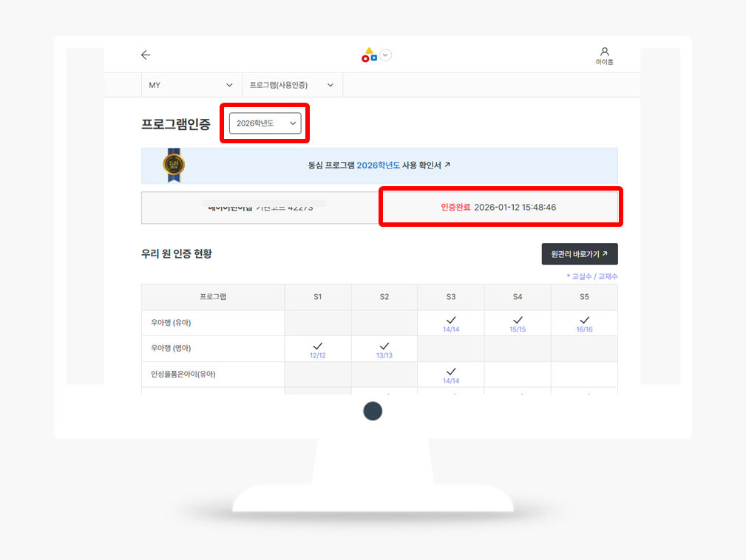This screenshot has height=560, width=746.
Task: Click the checkmark for 인성을품은아이(유아) S3
Action: click(451, 372)
